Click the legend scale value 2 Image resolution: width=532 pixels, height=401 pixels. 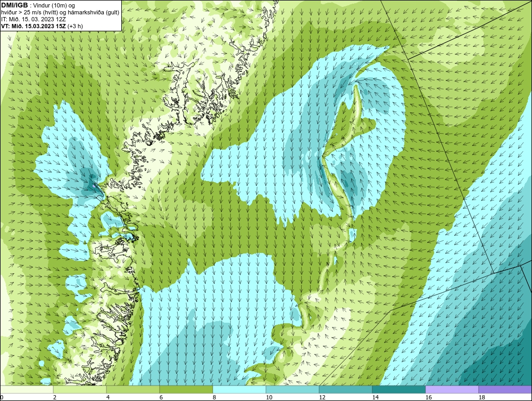tap(55, 397)
